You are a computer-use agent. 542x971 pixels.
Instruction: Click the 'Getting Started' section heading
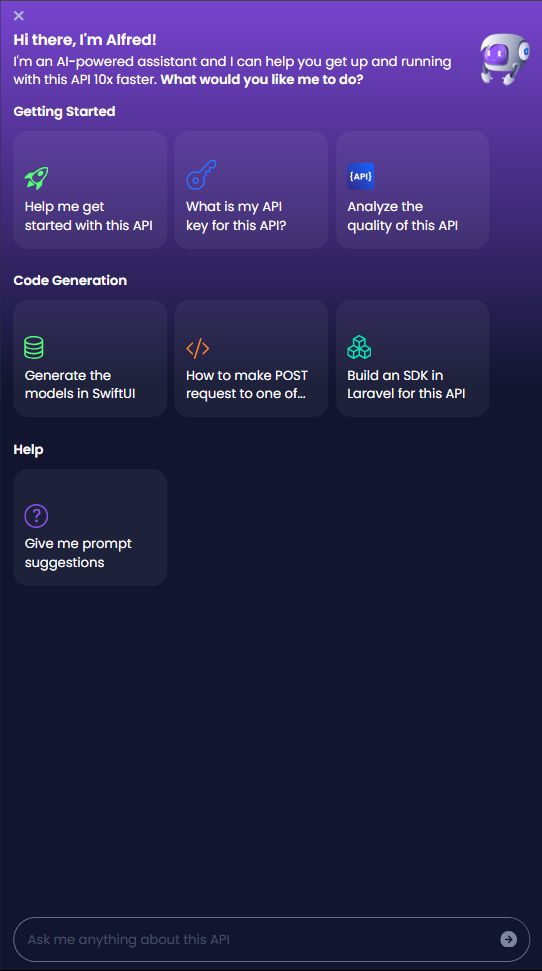(x=64, y=111)
